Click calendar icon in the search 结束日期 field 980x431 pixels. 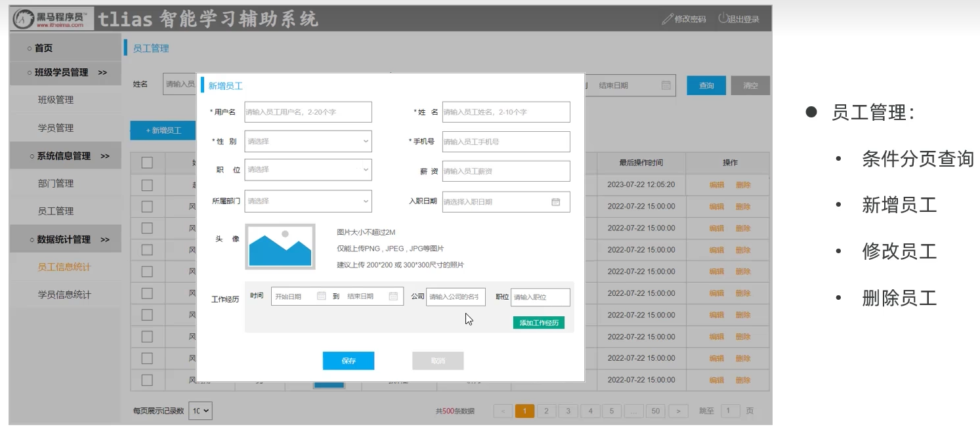(666, 85)
